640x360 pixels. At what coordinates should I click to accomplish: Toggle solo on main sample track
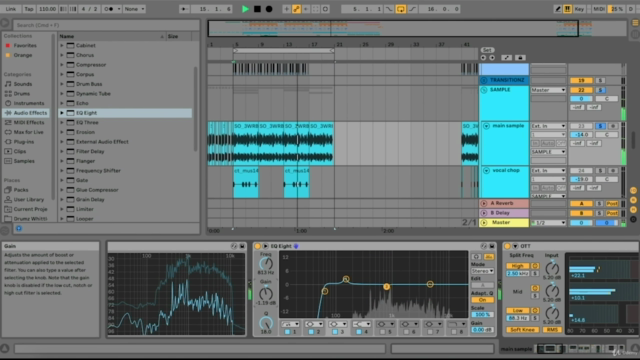600,126
